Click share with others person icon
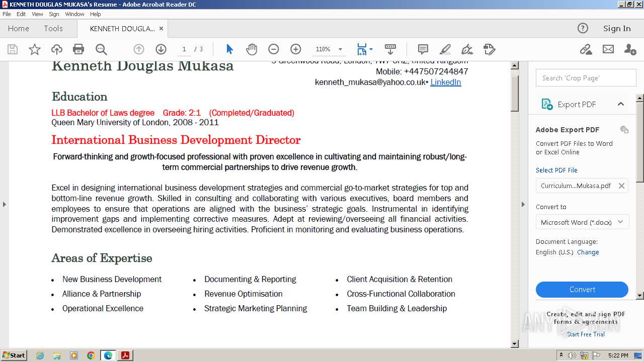Image resolution: width=644 pixels, height=362 pixels. tap(630, 49)
